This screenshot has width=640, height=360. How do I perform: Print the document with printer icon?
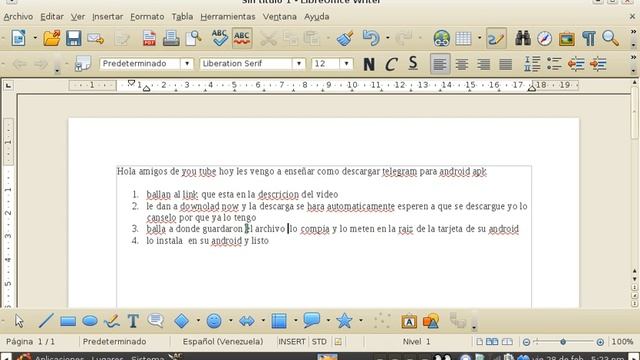click(x=171, y=38)
